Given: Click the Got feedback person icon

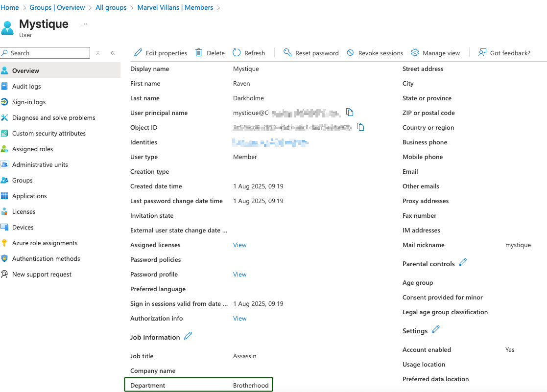Looking at the screenshot, I should (482, 53).
